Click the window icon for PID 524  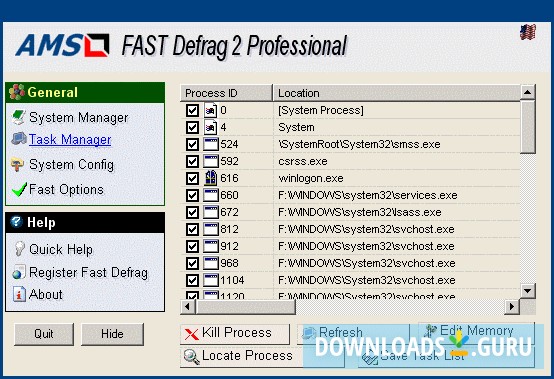point(211,144)
